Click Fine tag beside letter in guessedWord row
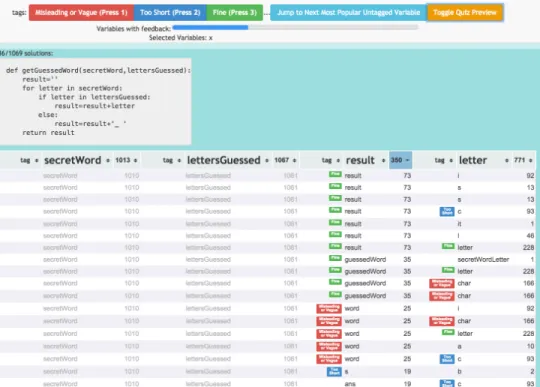This screenshot has height=387, width=540. pyautogui.click(x=448, y=270)
